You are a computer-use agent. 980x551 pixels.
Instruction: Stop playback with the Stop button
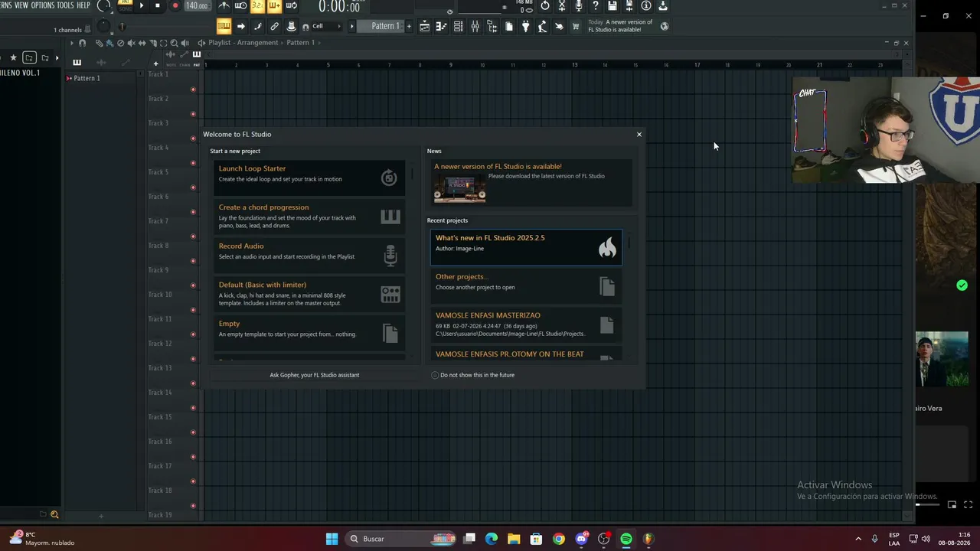(x=158, y=5)
